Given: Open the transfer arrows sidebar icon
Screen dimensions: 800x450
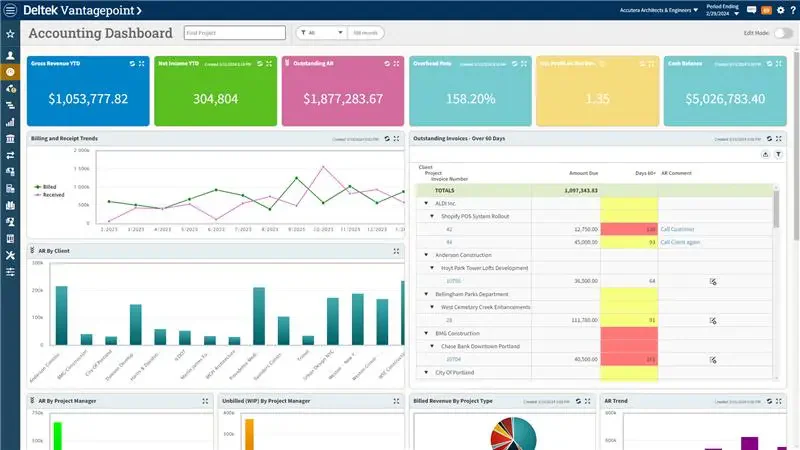Looking at the screenshot, I should [x=10, y=155].
